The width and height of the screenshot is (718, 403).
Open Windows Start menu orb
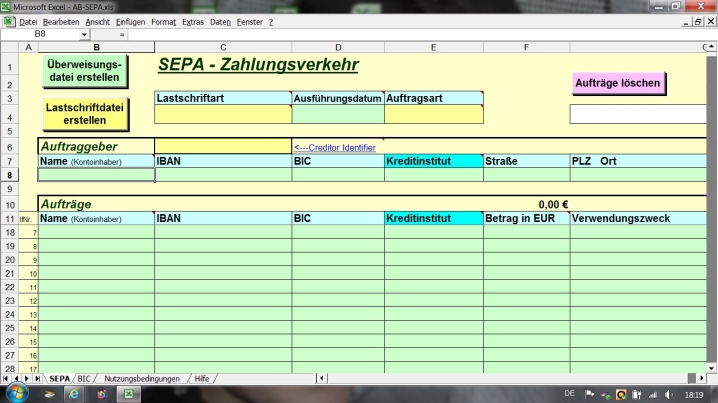[x=17, y=394]
